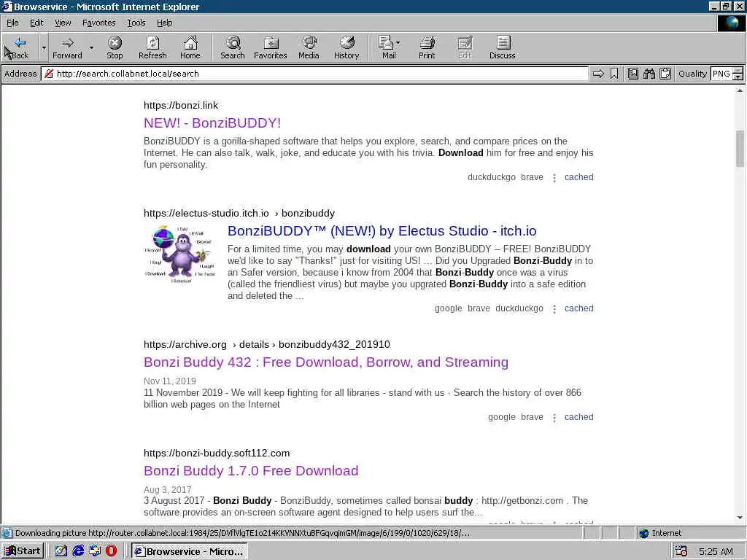Open the View menu
Viewport: 747px width, 560px height.
(63, 23)
